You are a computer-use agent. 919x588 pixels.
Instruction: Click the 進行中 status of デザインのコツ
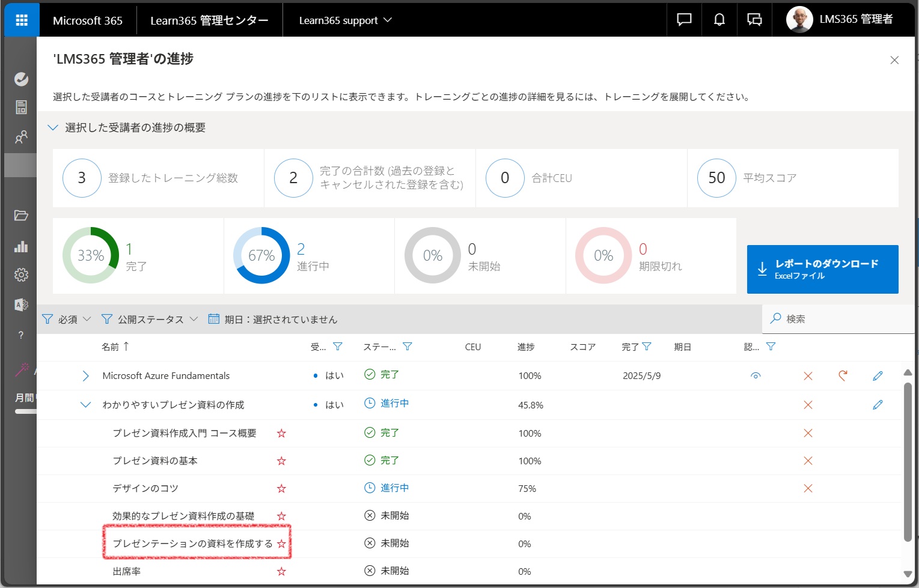pyautogui.click(x=386, y=488)
